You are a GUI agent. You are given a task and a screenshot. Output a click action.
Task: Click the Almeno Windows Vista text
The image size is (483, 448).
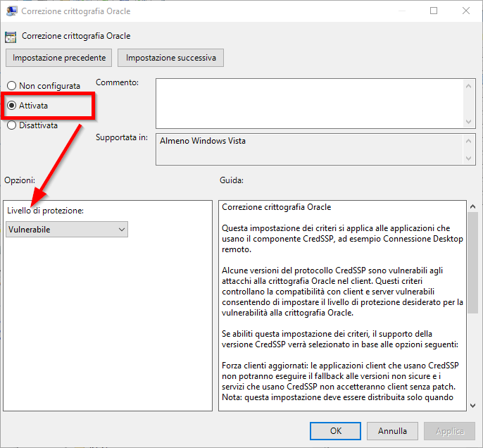pyautogui.click(x=203, y=141)
